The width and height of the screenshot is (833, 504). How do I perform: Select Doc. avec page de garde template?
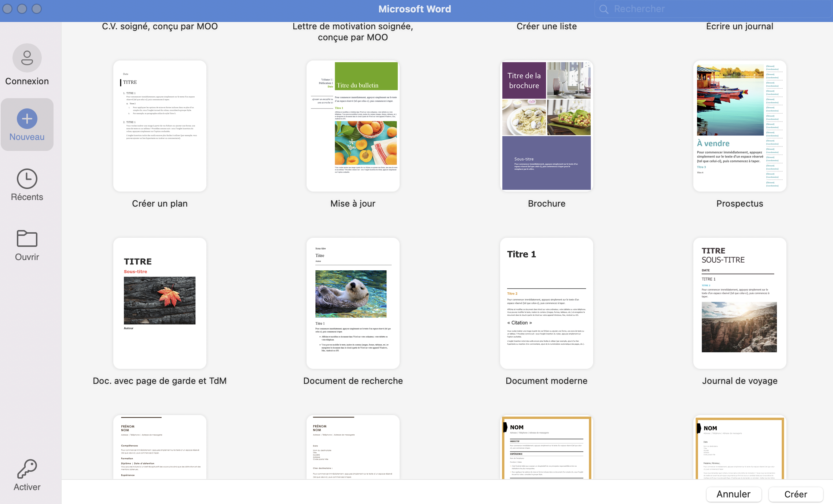tap(160, 303)
